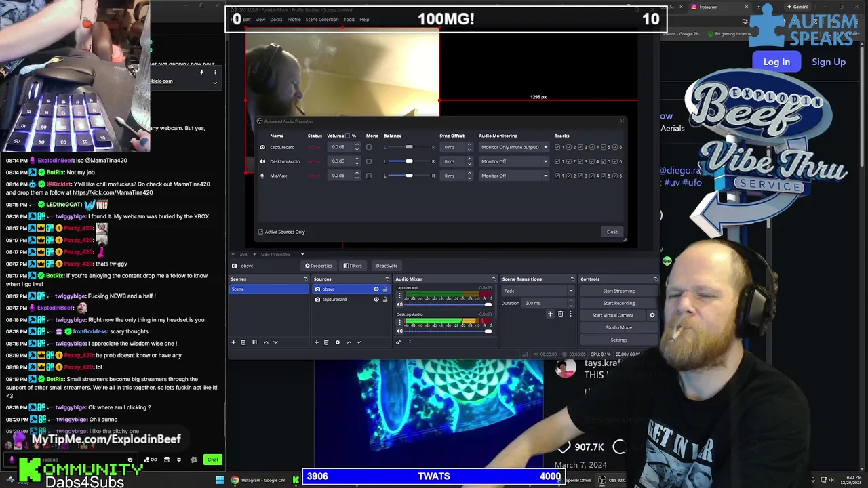Open the Docks menu in OBS

coord(276,20)
